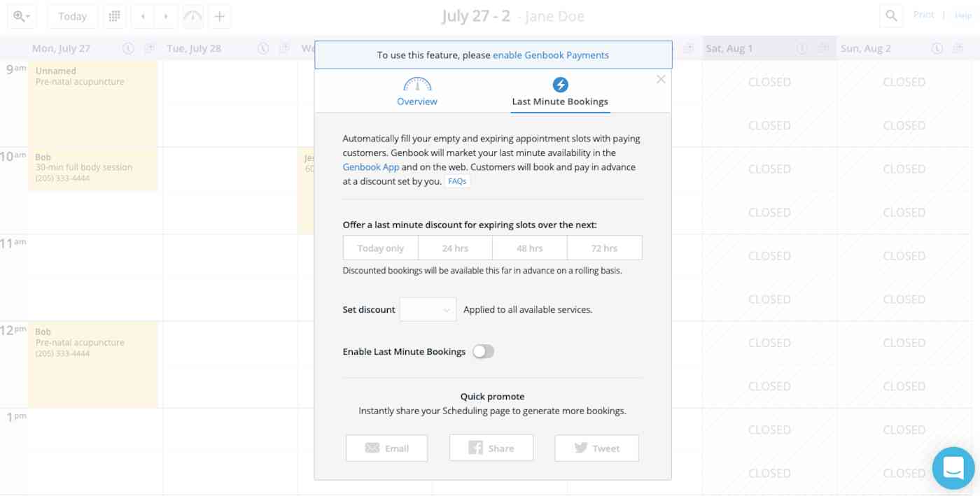This screenshot has height=496, width=980.
Task: Open the month grid date picker
Action: coord(115,16)
